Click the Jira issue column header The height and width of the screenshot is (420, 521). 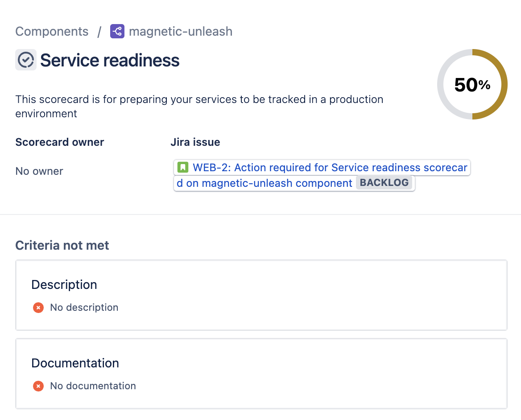pyautogui.click(x=195, y=142)
